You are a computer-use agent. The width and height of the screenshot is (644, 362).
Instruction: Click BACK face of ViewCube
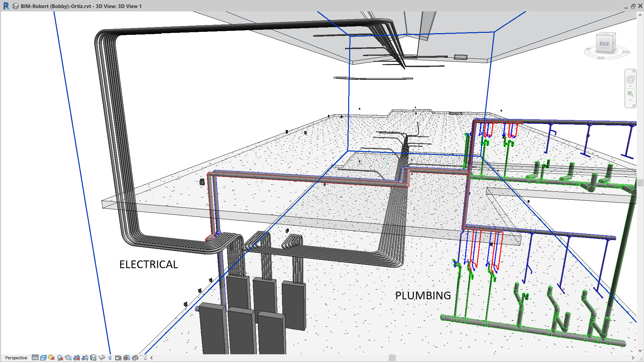tap(605, 44)
